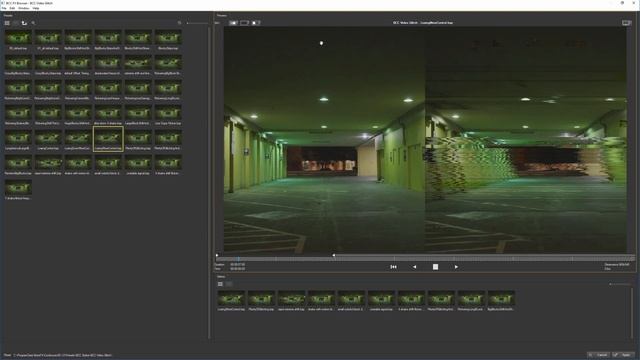640x360 pixels.
Task: Switch presets panel to grid view
Action: [7, 23]
